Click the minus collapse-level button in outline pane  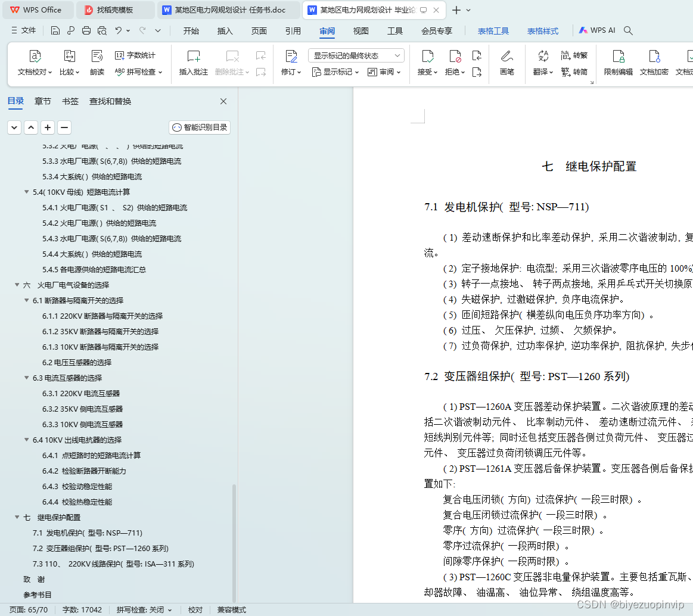pyautogui.click(x=64, y=127)
